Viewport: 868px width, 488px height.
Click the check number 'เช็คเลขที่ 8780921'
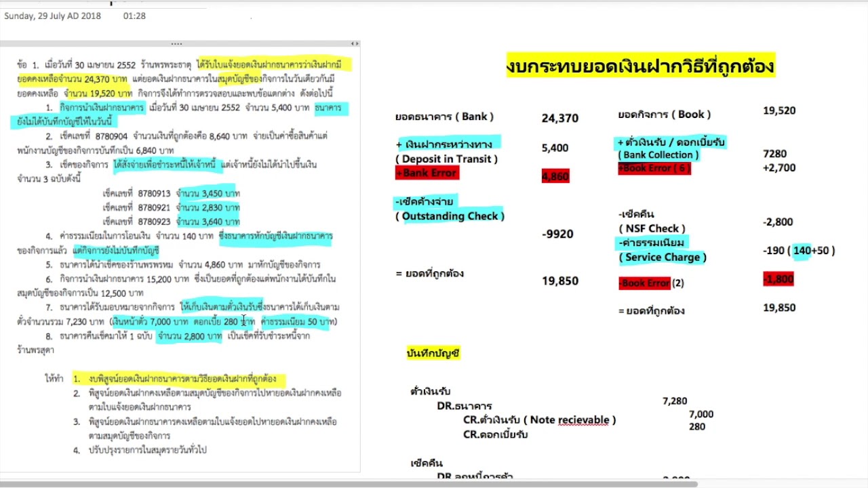tap(136, 207)
